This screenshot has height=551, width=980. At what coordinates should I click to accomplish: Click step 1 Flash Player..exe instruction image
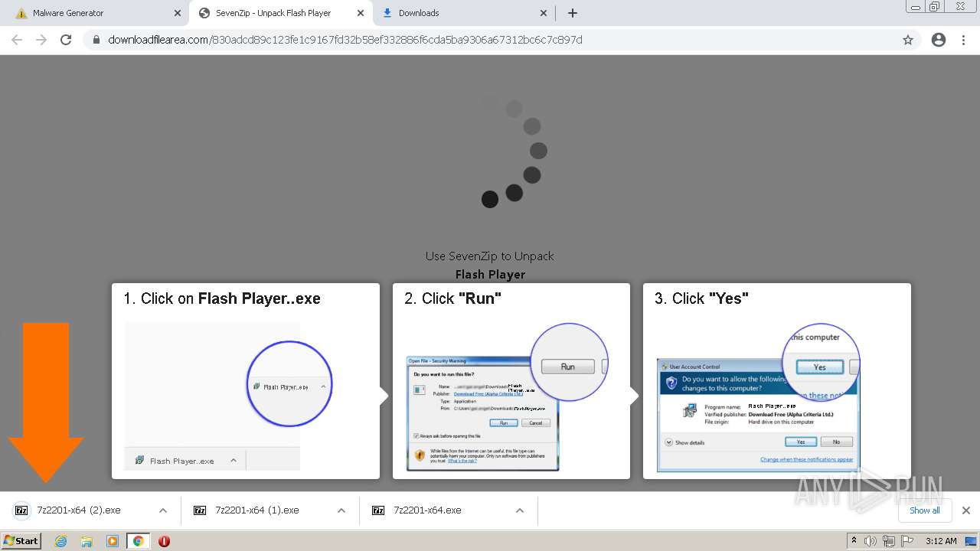tap(228, 396)
